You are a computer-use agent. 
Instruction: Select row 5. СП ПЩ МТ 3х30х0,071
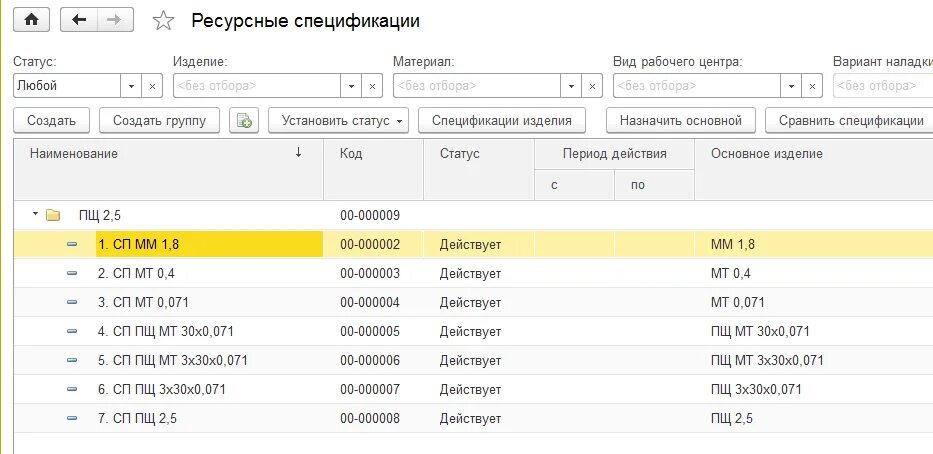coord(473,361)
